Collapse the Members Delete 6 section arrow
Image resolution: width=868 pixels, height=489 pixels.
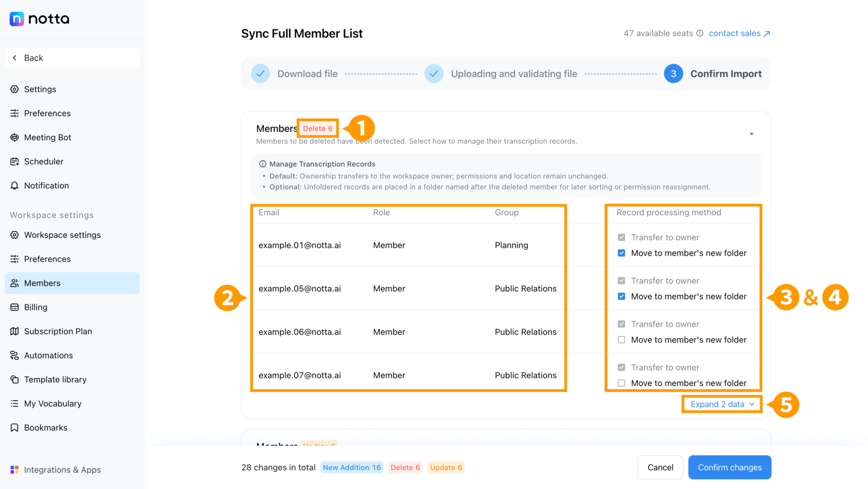click(x=751, y=134)
